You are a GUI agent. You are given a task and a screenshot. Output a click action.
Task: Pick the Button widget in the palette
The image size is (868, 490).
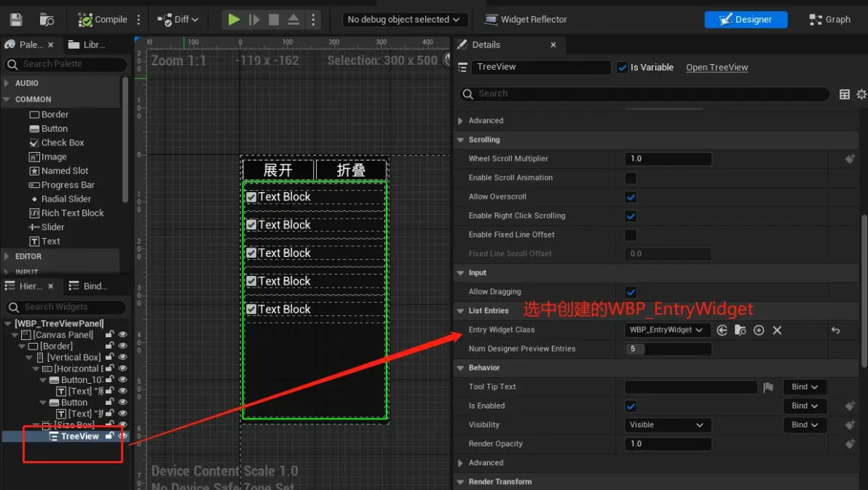[48, 128]
